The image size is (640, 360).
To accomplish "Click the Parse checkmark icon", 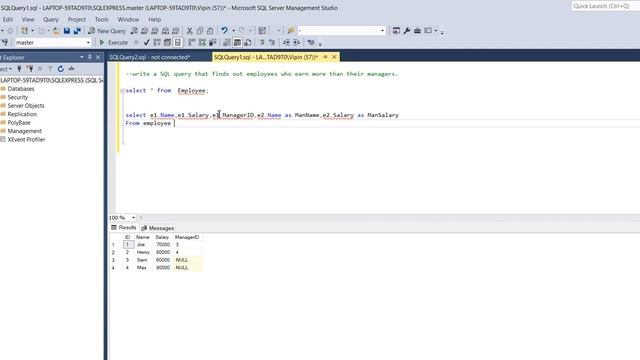I will [x=147, y=42].
